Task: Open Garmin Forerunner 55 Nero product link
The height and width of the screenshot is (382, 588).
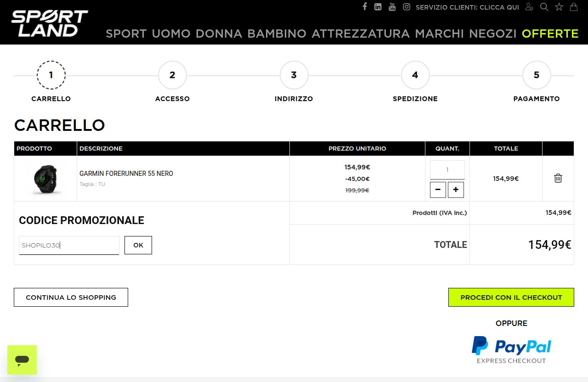Action: tap(126, 174)
